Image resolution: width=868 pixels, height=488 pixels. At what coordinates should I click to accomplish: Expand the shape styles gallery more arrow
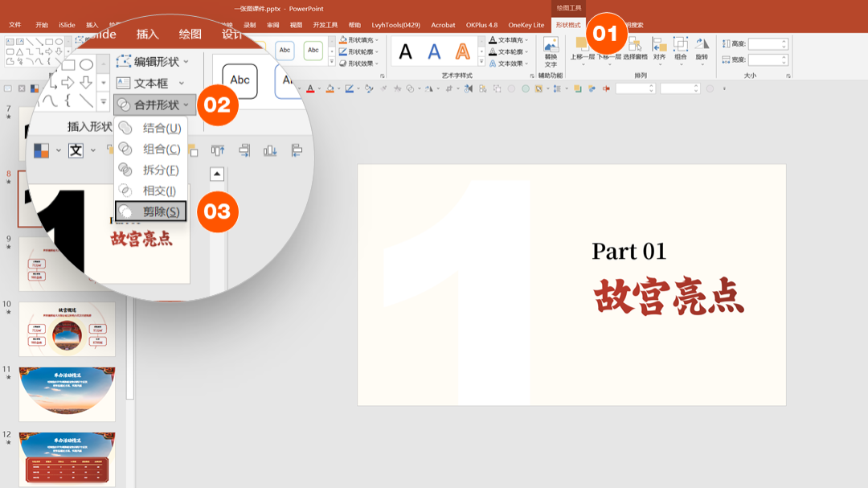click(332, 61)
